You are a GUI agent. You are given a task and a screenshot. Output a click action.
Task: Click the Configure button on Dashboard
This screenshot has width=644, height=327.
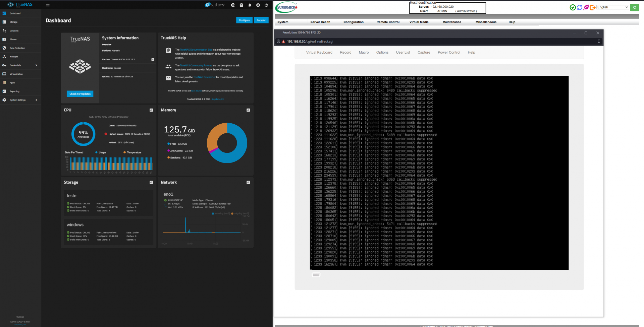pos(244,20)
